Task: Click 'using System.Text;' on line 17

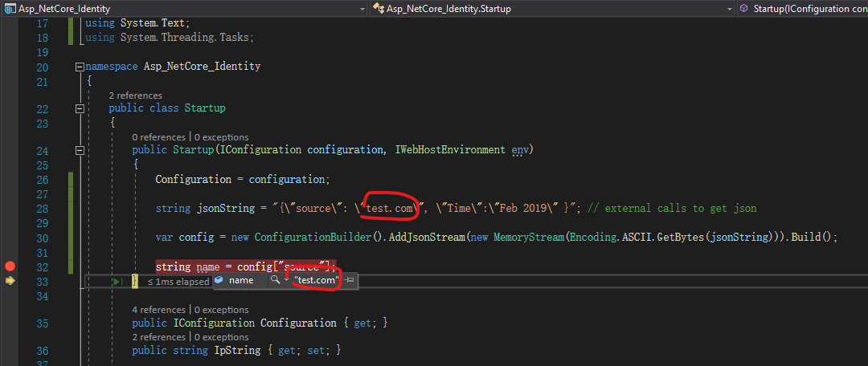Action: coord(137,24)
